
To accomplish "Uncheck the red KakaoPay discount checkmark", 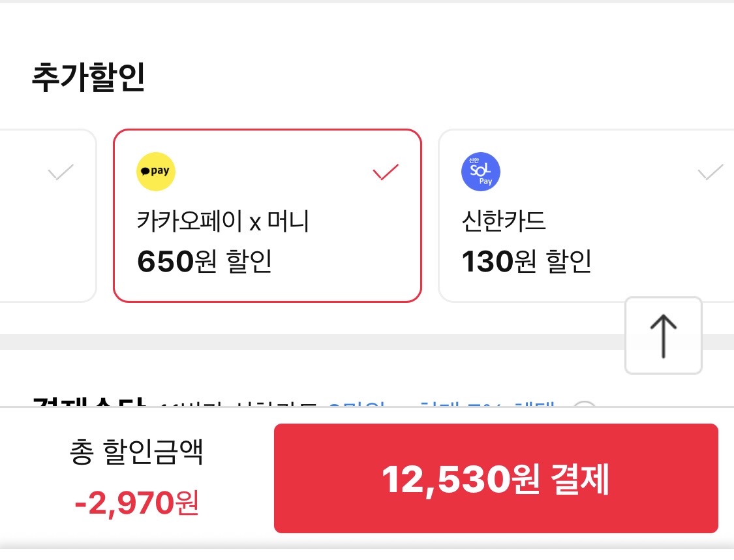I will (x=385, y=172).
